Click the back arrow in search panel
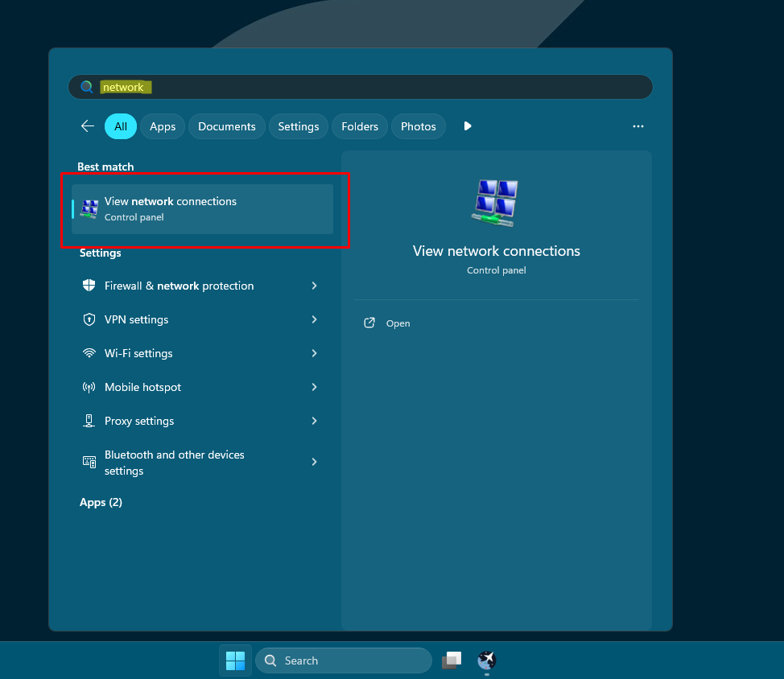The image size is (784, 679). tap(88, 126)
